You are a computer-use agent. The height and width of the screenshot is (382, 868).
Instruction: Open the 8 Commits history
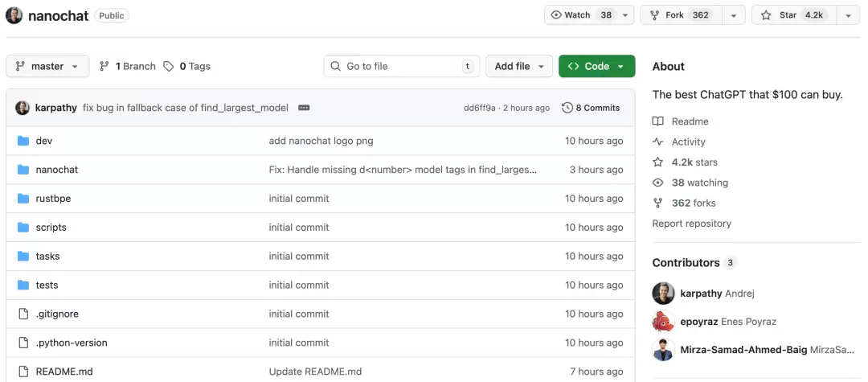point(591,108)
